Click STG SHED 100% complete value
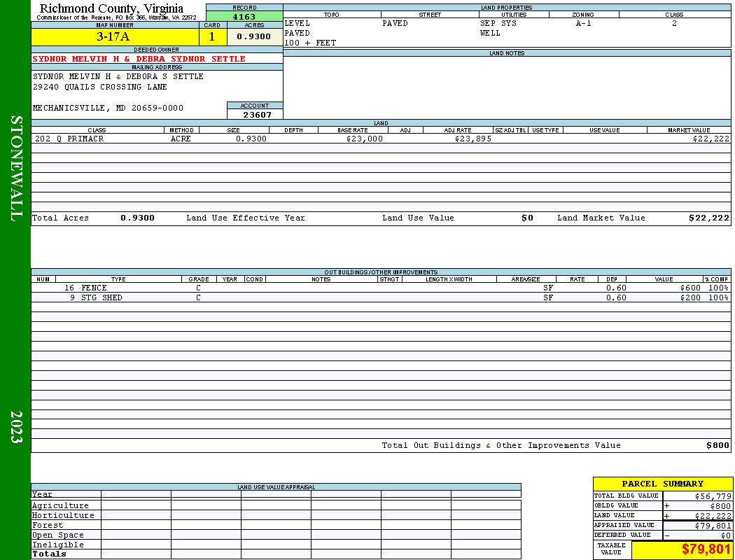This screenshot has width=735, height=560. point(719,297)
